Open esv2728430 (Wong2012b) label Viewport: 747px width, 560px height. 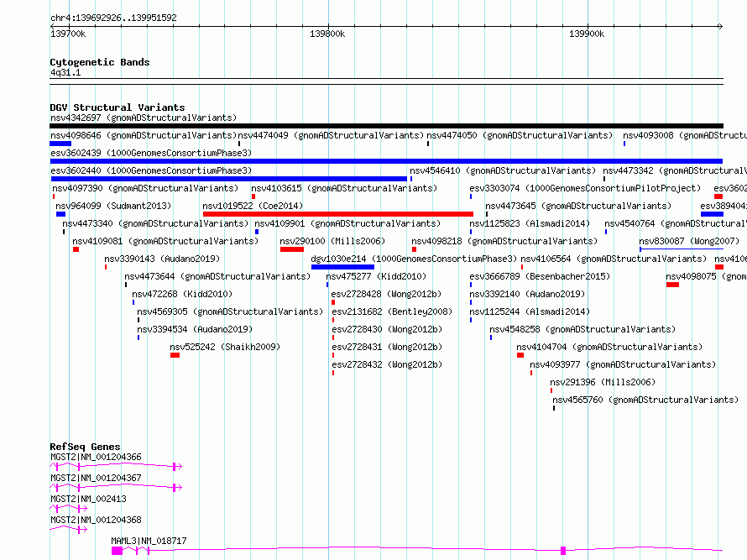point(387,329)
